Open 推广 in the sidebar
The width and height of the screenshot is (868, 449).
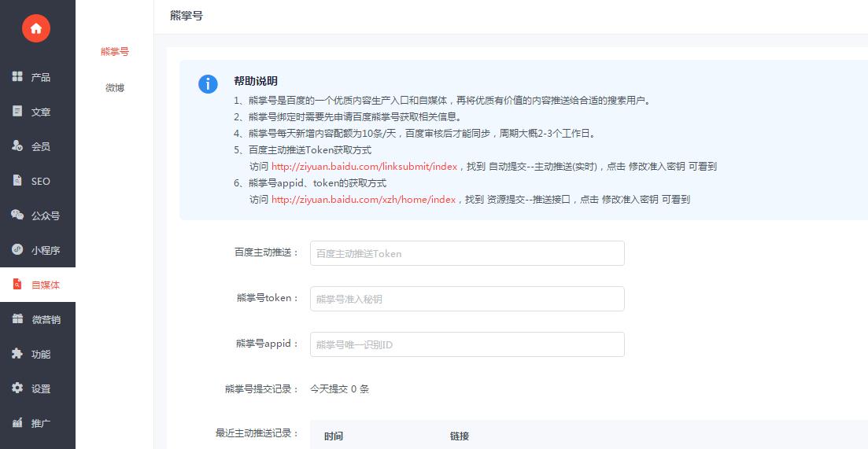pos(40,424)
